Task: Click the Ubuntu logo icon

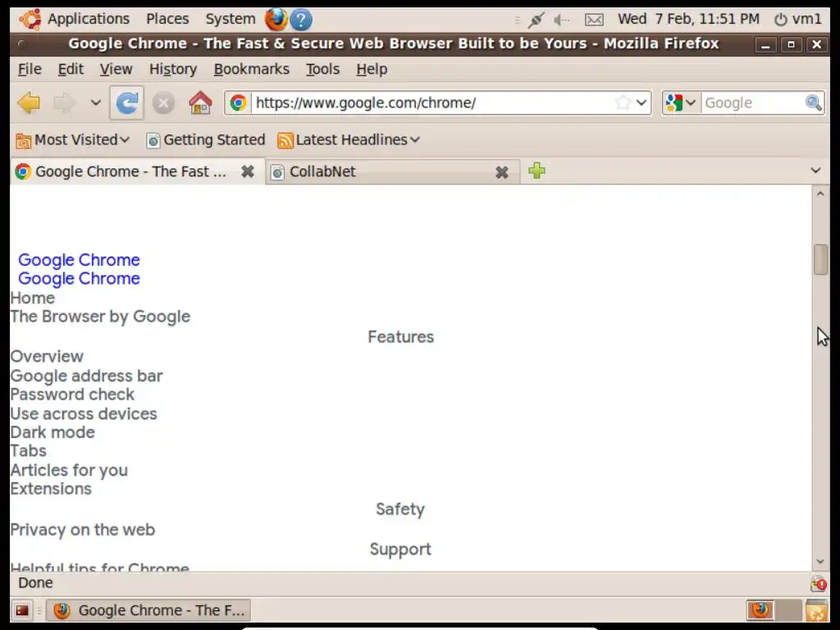Action: (30, 20)
